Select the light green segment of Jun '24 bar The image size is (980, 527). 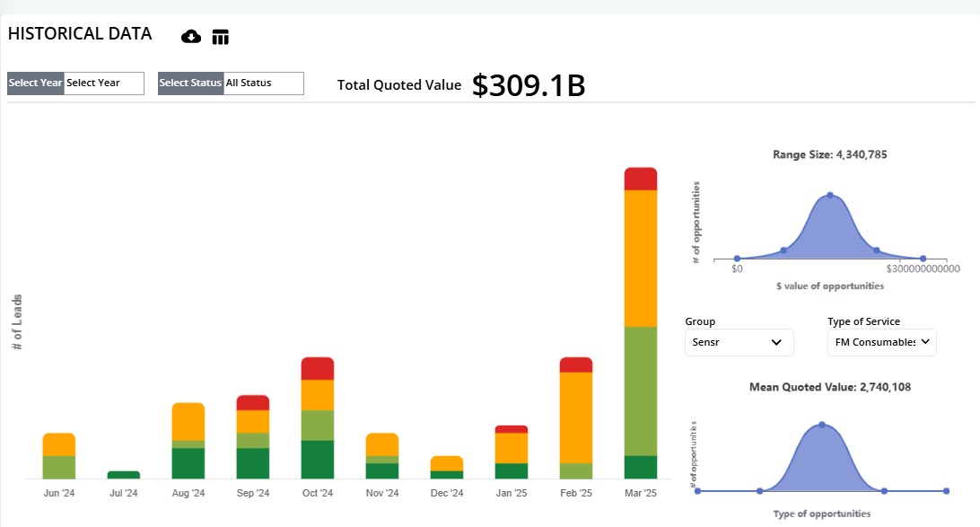(x=59, y=467)
